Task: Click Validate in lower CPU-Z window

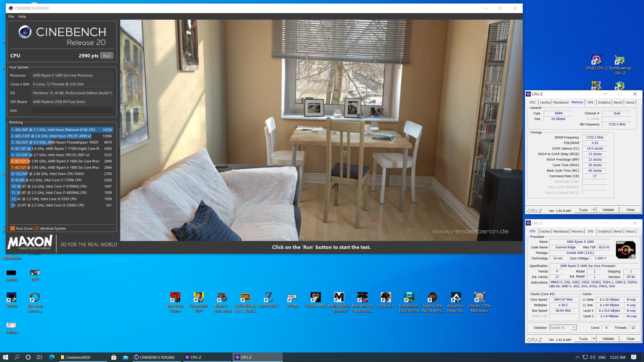Action: point(608,339)
